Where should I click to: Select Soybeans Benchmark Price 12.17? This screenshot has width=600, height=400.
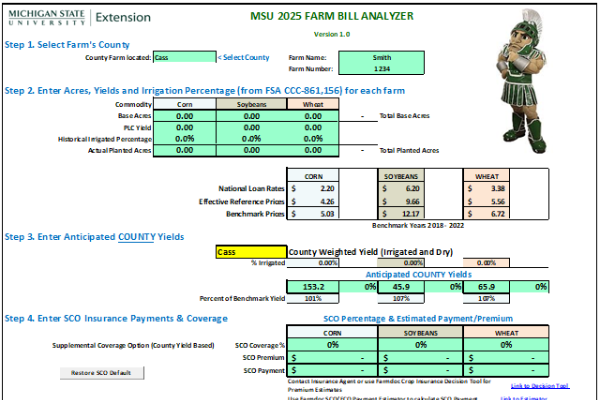[x=401, y=214]
